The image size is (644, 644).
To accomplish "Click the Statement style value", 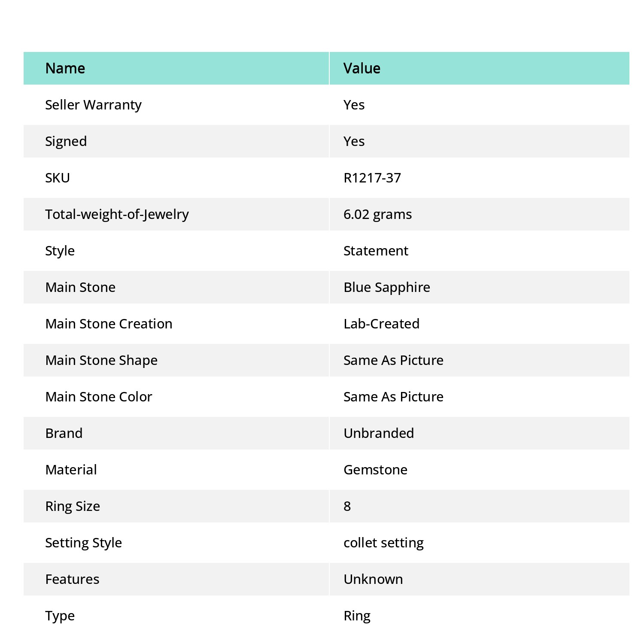I will tap(376, 251).
